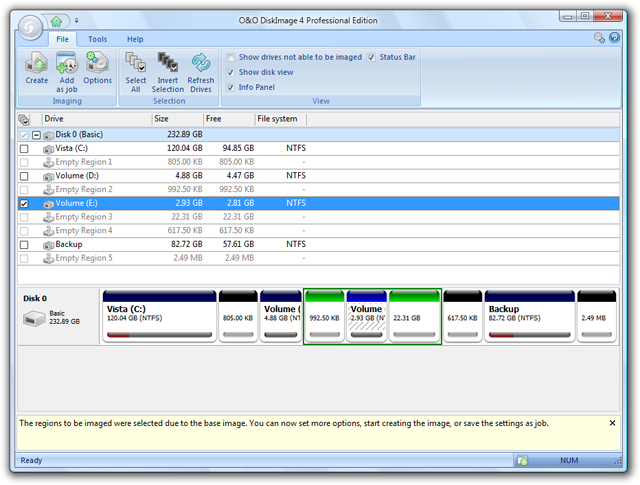Check the Volume (D:) checkbox
The image size is (640, 485).
click(x=24, y=176)
